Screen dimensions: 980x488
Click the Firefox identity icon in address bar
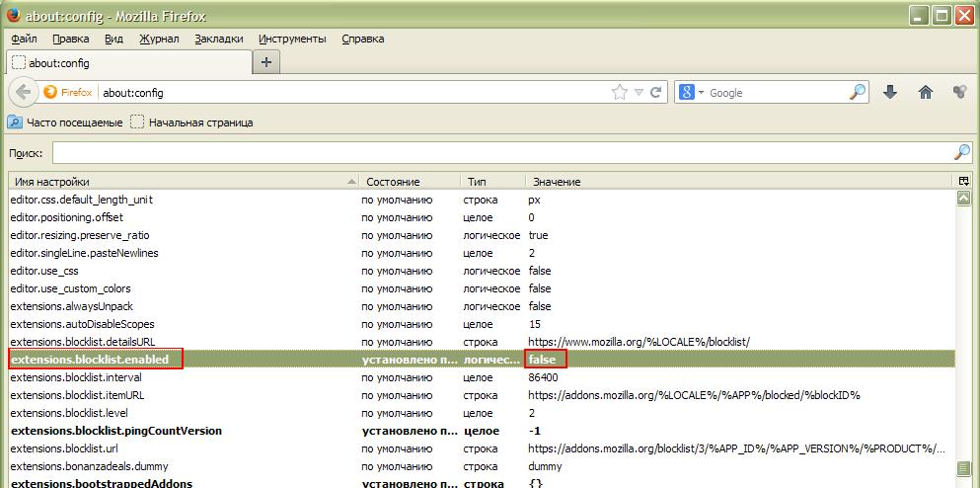(x=50, y=93)
